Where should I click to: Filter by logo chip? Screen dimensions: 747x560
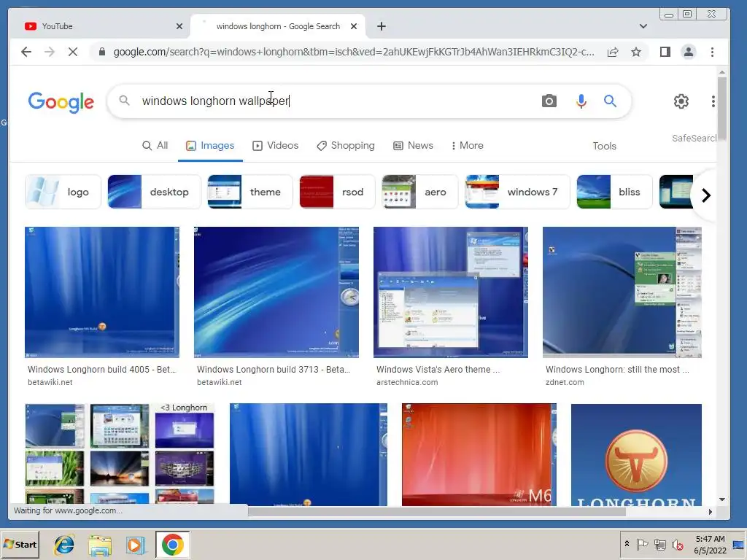63,192
